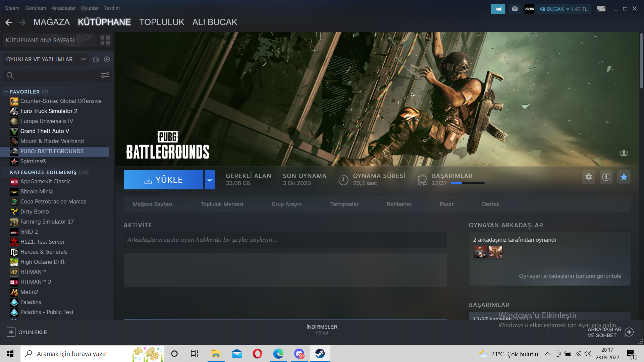Open the Windows notification center
Viewport: 644px width, 362px height.
[x=631, y=354]
